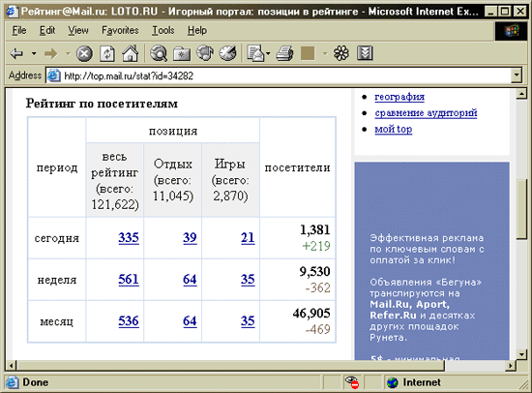
Task: Click the Рейтинг по посетителям heading
Action: (x=102, y=104)
